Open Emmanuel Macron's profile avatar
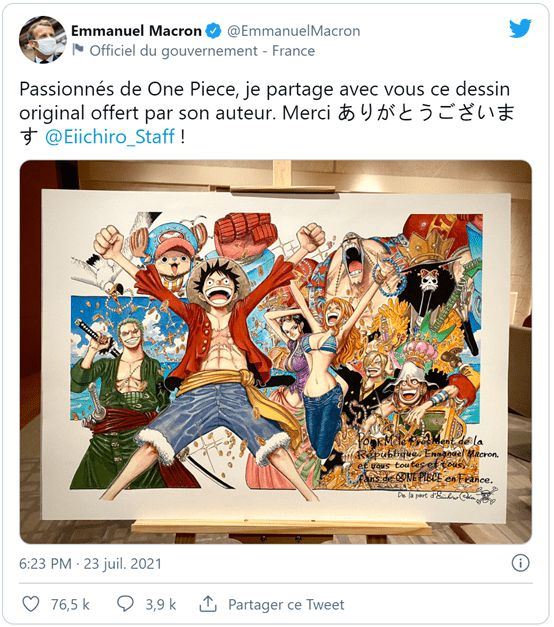Screen dimensions: 554x627 (42, 40)
